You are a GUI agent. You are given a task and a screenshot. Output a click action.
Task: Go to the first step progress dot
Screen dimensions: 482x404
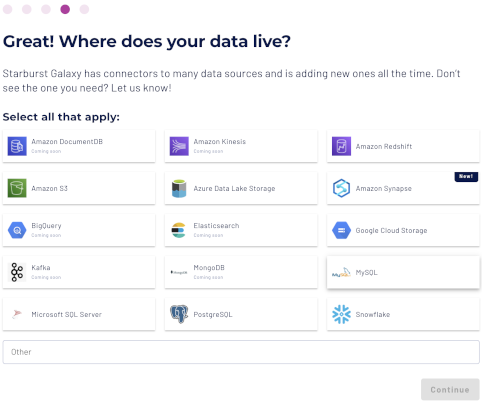tap(8, 9)
